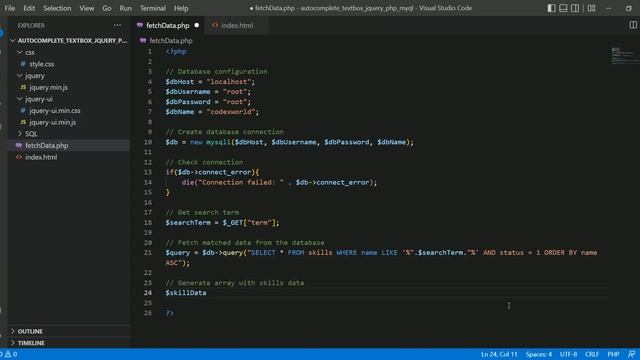Open the Run menu

126,8
